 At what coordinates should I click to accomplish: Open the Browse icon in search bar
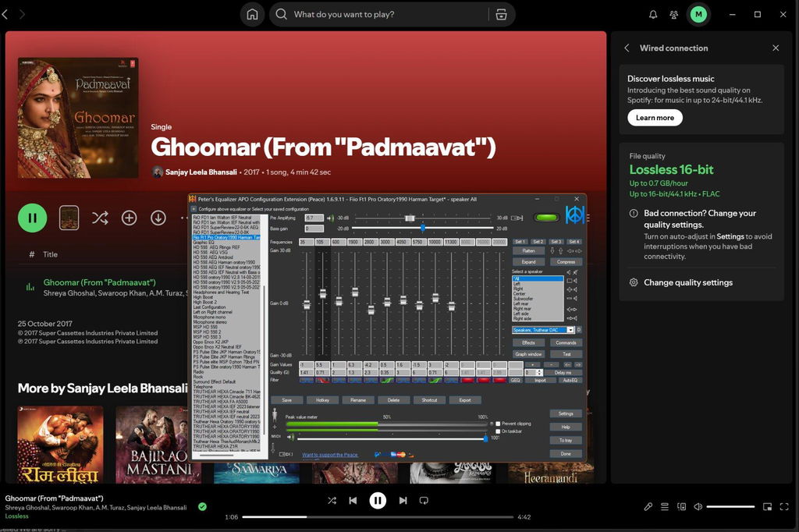pyautogui.click(x=501, y=14)
